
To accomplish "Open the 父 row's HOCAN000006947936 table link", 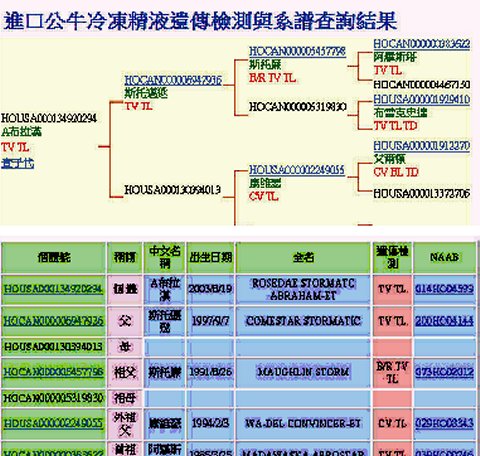I will click(53, 321).
